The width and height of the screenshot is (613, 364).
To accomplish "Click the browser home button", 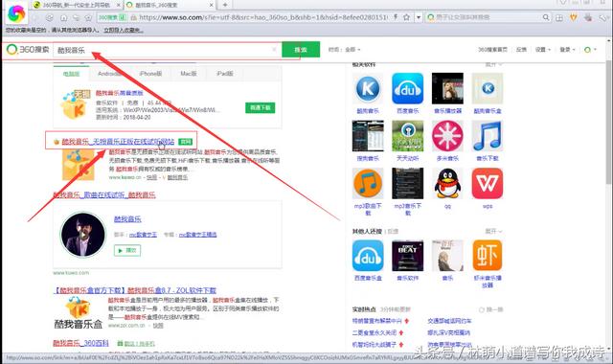I will coord(63,17).
